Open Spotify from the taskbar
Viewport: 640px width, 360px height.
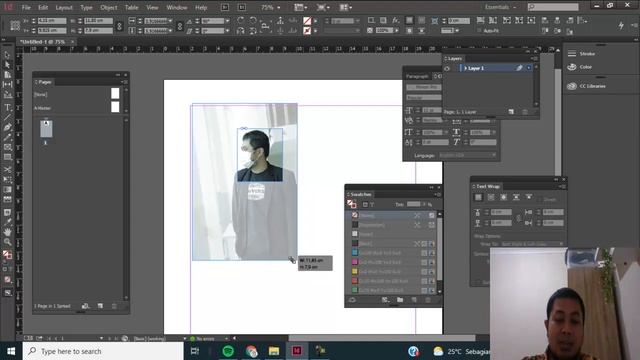[228, 351]
